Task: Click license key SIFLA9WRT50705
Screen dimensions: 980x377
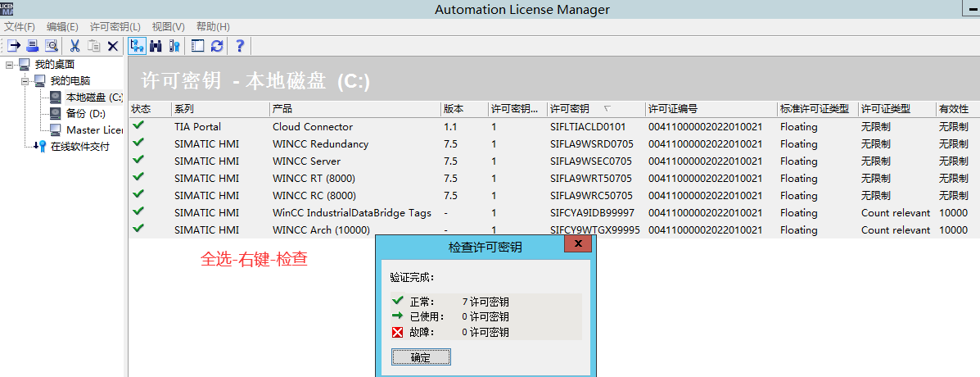Action: (591, 178)
